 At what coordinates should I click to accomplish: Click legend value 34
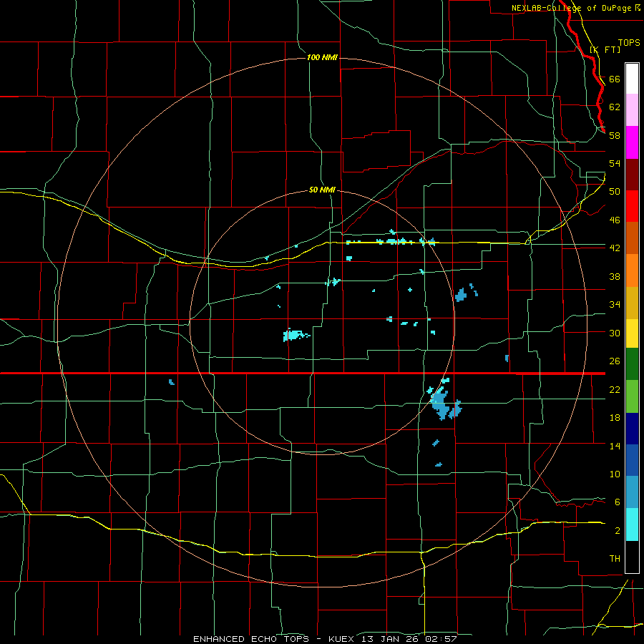615,304
